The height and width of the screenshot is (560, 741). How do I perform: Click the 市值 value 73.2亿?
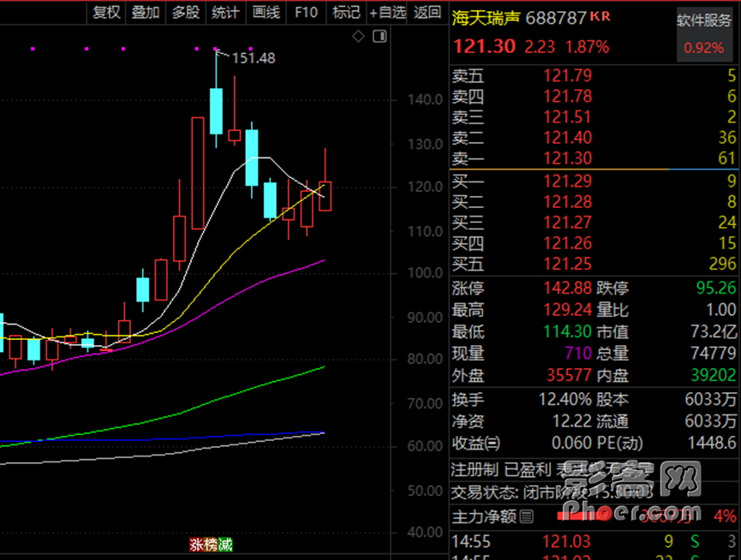pos(713,331)
